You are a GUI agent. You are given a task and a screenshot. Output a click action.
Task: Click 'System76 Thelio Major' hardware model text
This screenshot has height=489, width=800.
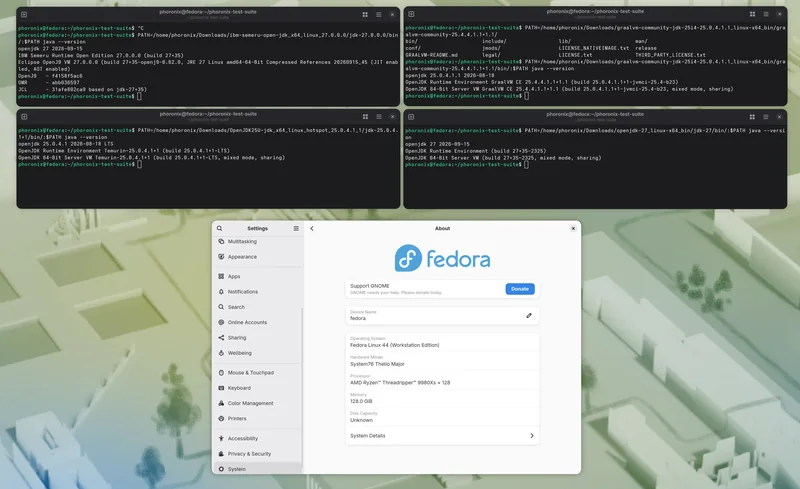377,364
